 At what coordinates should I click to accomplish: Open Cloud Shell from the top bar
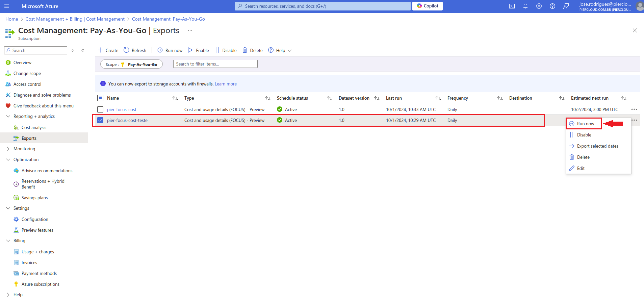tap(512, 6)
